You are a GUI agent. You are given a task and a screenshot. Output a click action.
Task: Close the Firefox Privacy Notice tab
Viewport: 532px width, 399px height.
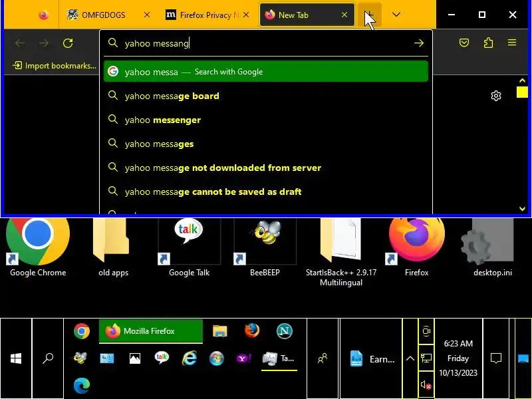[x=246, y=15]
